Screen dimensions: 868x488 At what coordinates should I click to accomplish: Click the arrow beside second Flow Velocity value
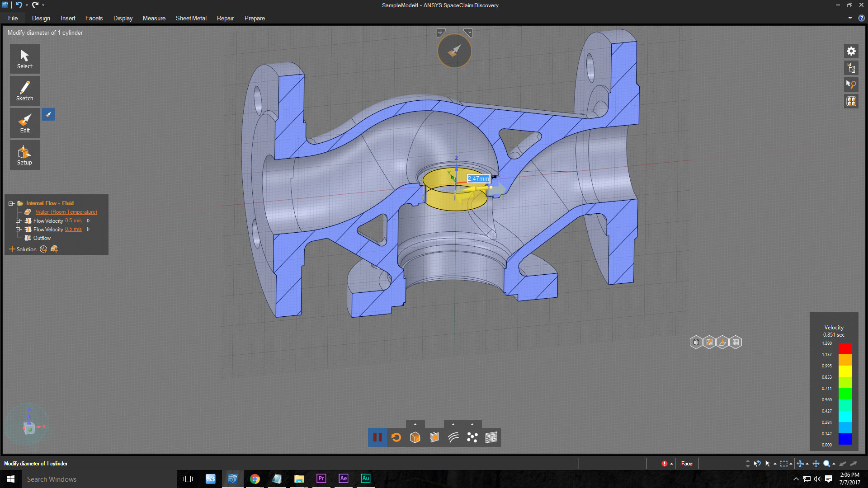88,230
